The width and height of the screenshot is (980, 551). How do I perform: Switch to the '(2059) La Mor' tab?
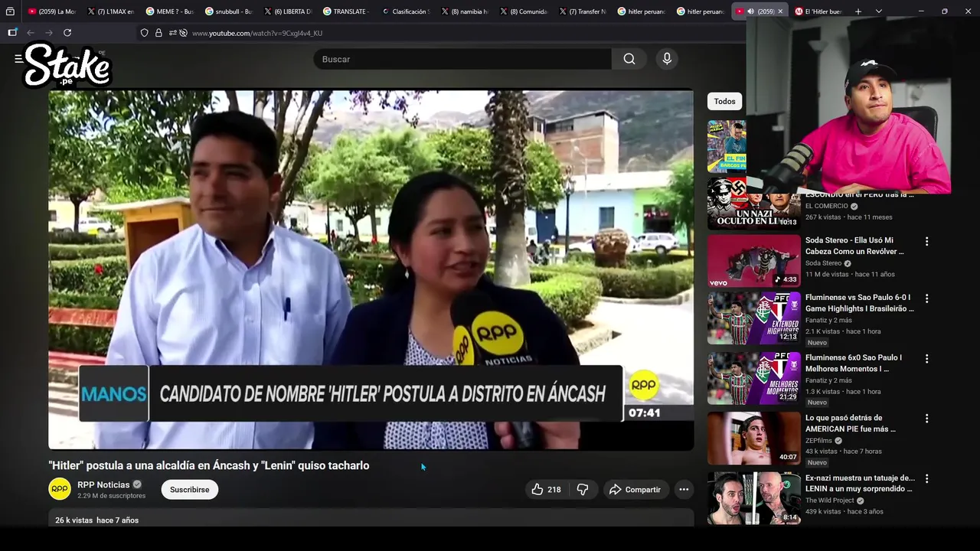52,11
